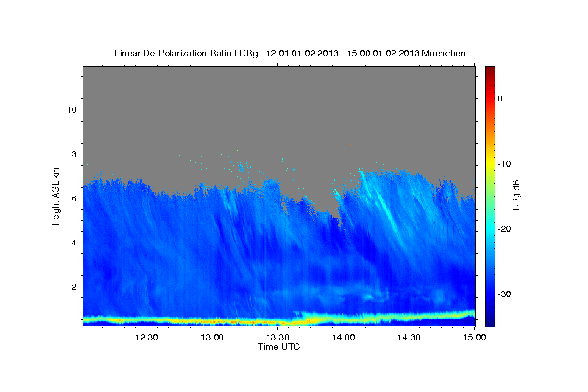Image resolution: width=588 pixels, height=392 pixels.
Task: Click the colorbar value '0'
Action: 500,98
